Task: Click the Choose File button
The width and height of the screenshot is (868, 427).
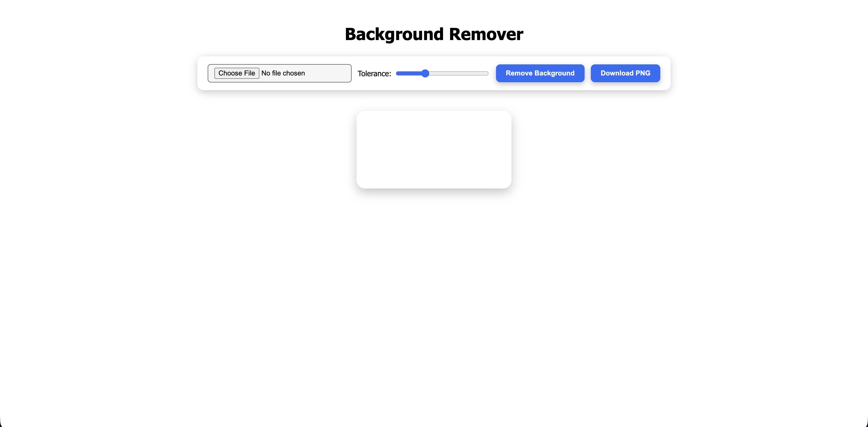Action: pos(237,73)
